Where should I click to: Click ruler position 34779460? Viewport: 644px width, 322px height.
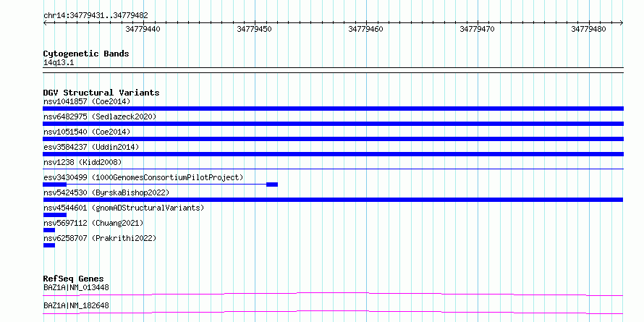(x=365, y=29)
